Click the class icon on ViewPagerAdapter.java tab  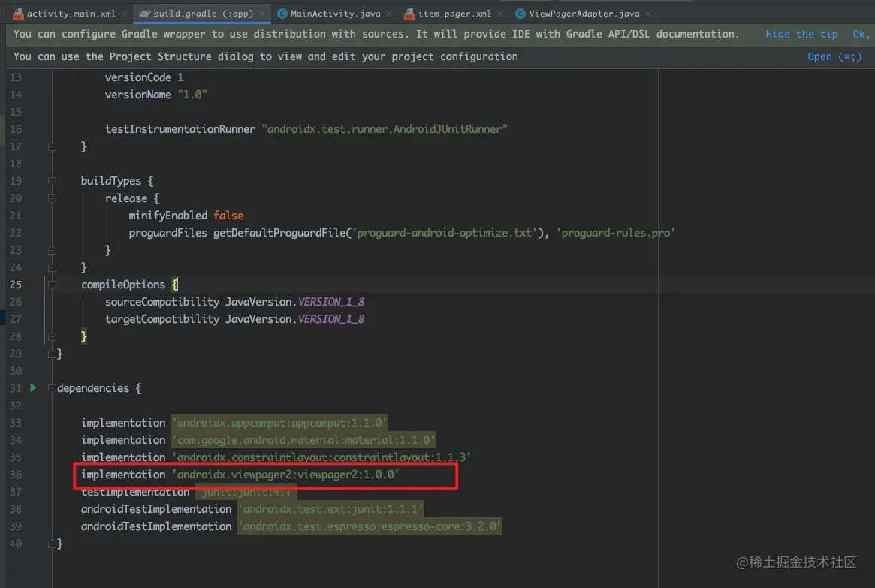tap(520, 14)
